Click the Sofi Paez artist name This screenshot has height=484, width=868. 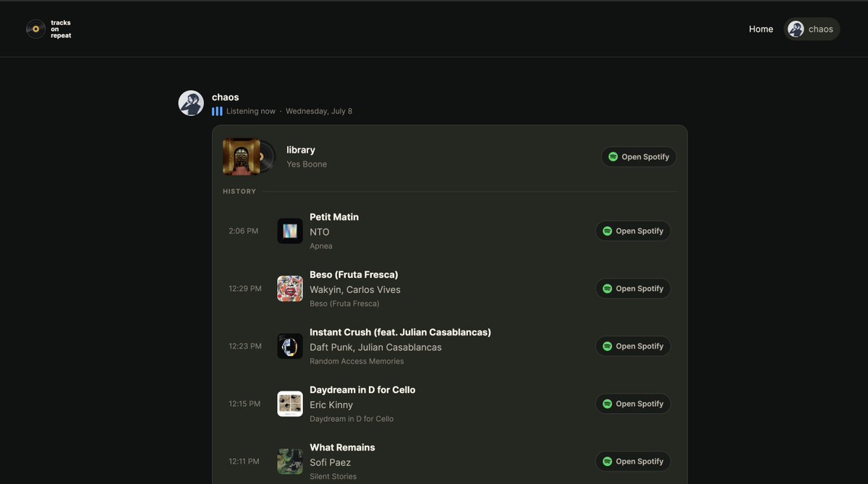330,462
